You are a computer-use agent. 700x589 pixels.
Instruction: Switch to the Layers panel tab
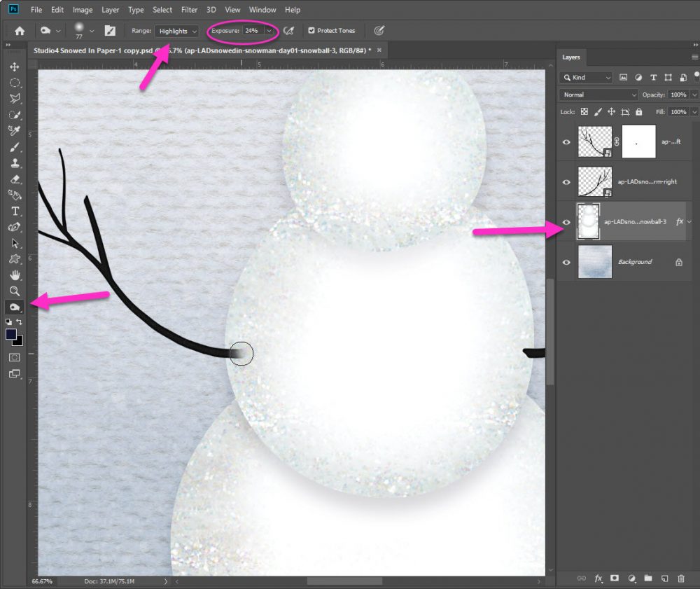[571, 57]
